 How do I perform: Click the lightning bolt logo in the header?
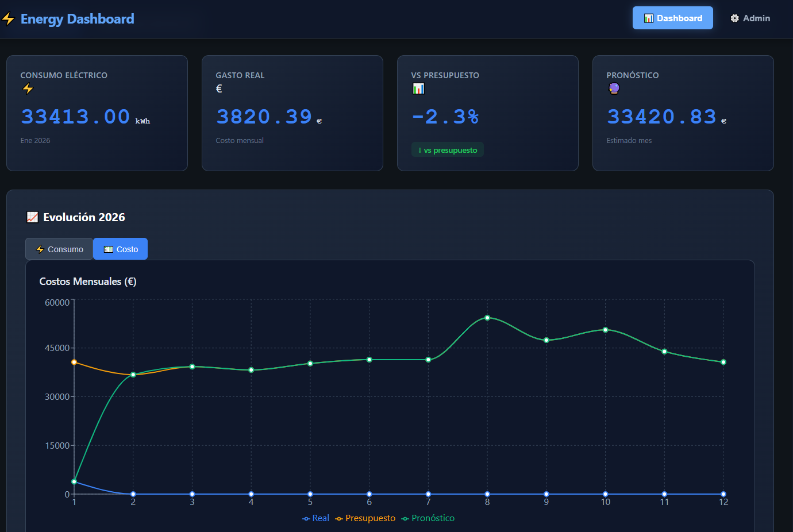tap(8, 18)
